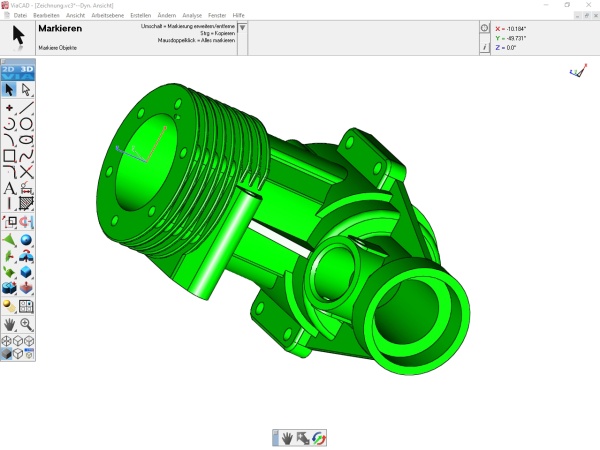Choose the Line tool
600x450 pixels.
coord(26,108)
